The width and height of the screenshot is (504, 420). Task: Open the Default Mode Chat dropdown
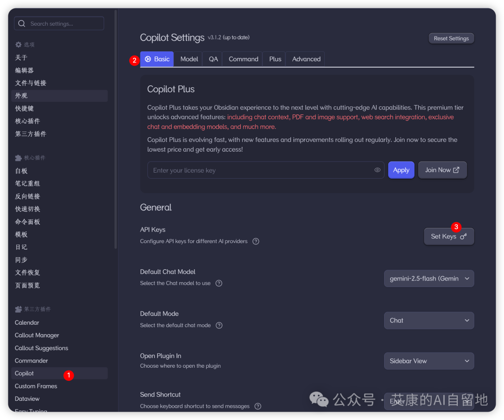pyautogui.click(x=429, y=321)
